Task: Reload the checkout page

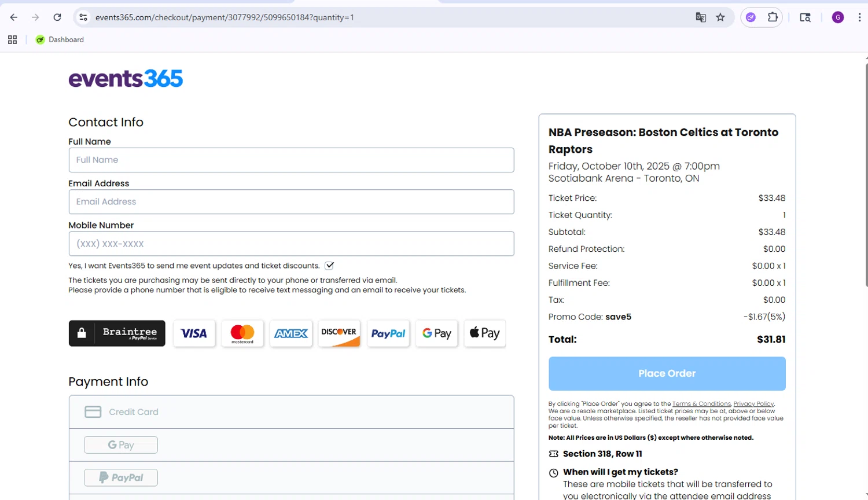Action: point(57,17)
